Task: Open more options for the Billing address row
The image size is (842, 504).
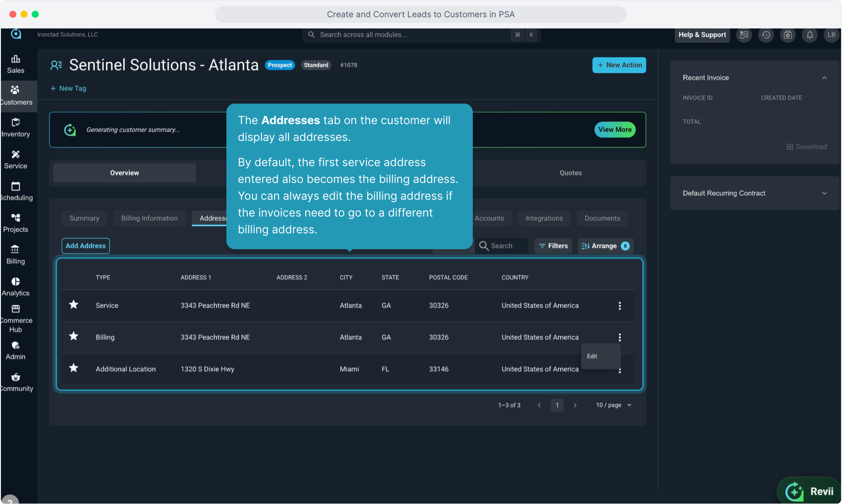Action: (x=620, y=337)
